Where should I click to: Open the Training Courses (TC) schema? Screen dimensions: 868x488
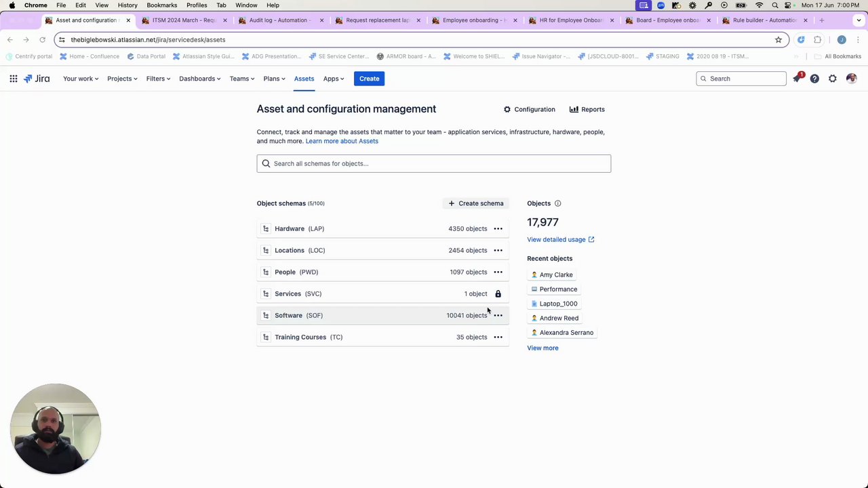click(382, 338)
